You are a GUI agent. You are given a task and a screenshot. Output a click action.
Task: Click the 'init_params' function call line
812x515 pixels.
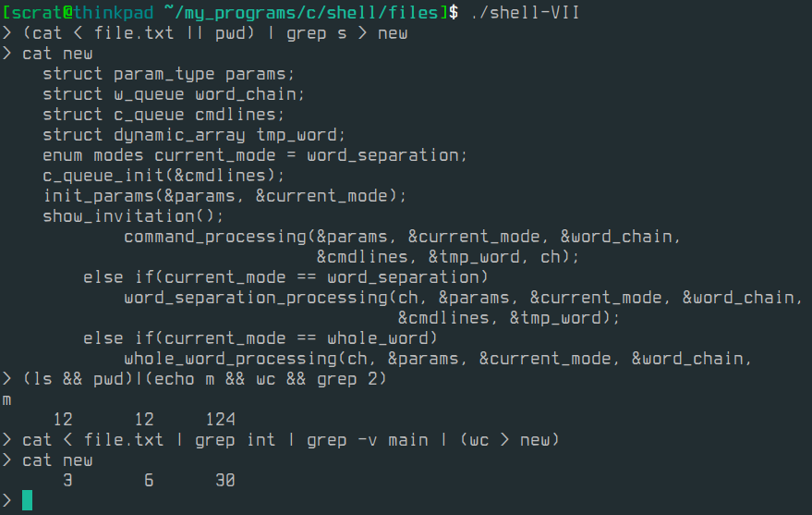coord(224,196)
